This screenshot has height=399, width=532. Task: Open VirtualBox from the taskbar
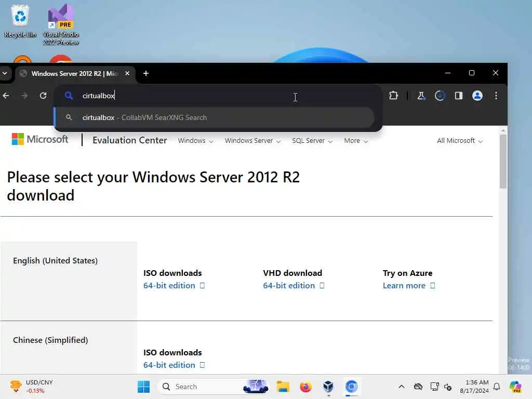(328, 387)
